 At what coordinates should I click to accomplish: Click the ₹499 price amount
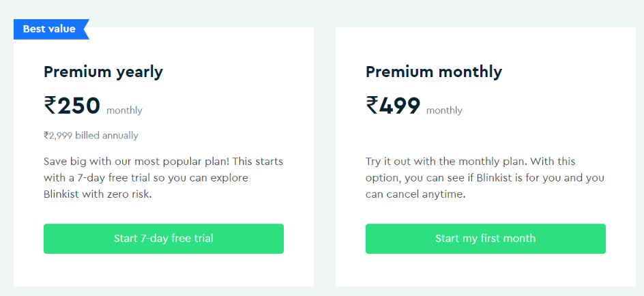coord(394,106)
